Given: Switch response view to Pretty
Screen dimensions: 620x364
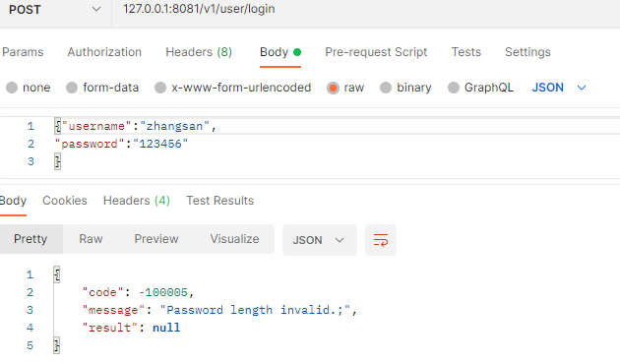Looking at the screenshot, I should (x=31, y=239).
